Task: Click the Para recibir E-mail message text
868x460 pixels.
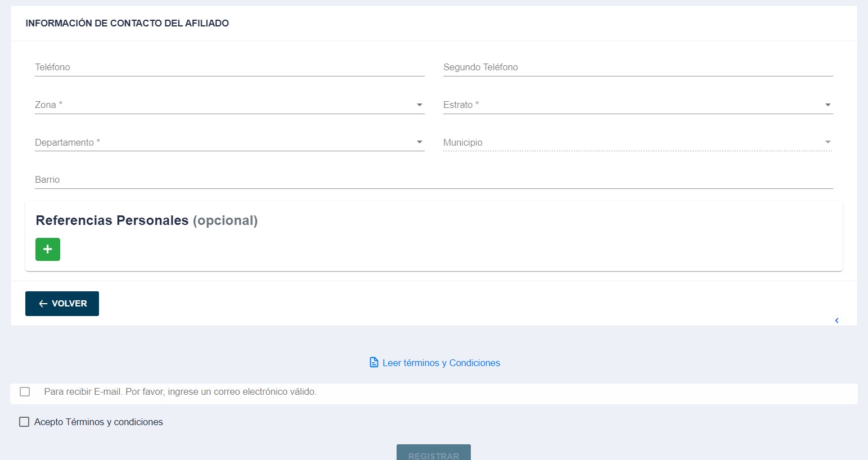Action: pos(180,391)
